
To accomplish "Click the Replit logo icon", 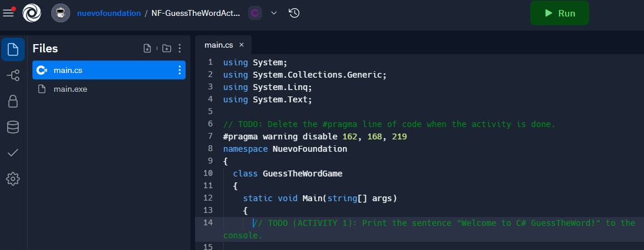I will point(32,13).
